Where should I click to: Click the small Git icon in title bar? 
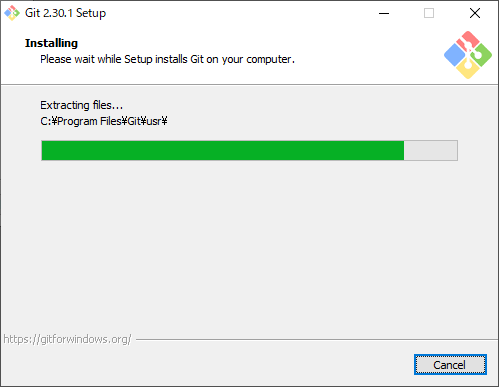(x=12, y=13)
